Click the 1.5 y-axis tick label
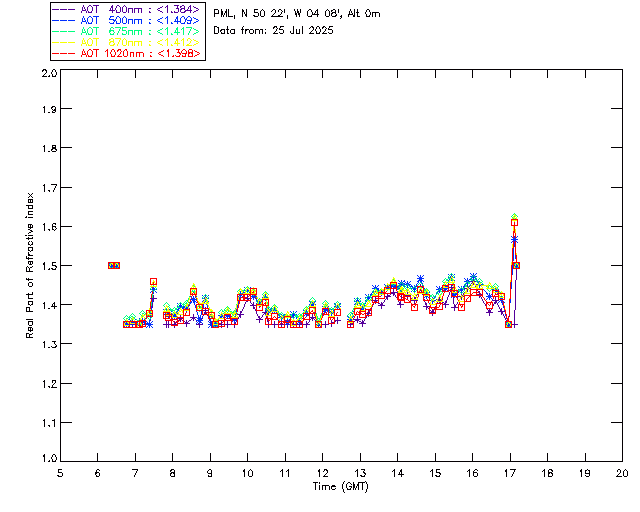This screenshot has height=512, width=640. (x=49, y=266)
